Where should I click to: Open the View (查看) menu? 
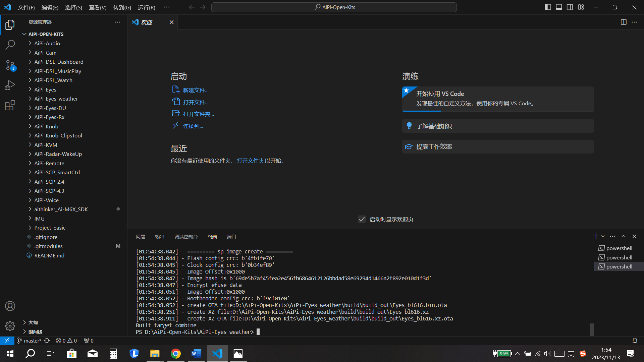pyautogui.click(x=98, y=7)
